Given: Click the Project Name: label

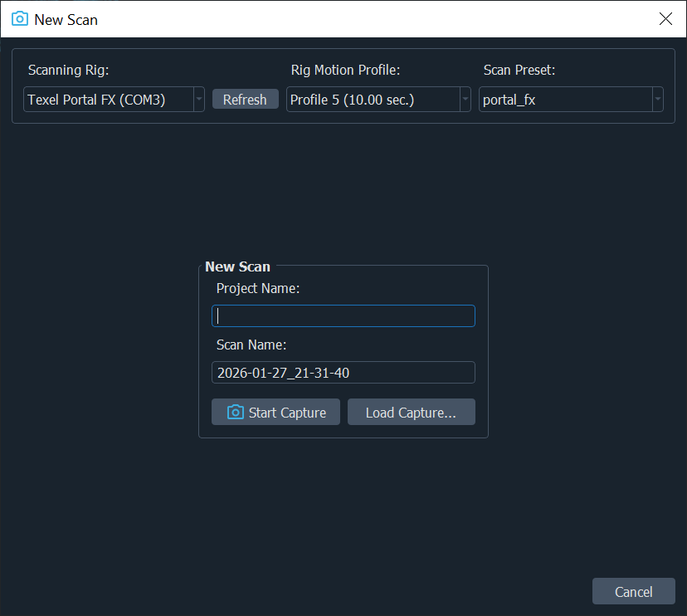Looking at the screenshot, I should pyautogui.click(x=258, y=288).
